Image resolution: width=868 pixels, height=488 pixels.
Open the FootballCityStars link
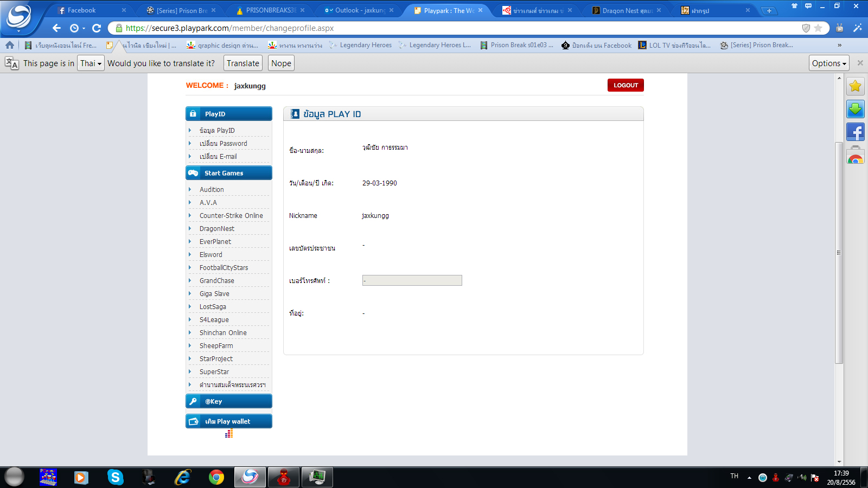click(x=224, y=268)
